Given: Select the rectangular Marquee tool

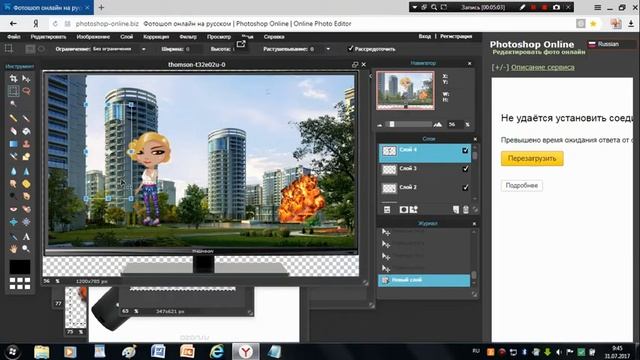Looking at the screenshot, I should point(13,91).
